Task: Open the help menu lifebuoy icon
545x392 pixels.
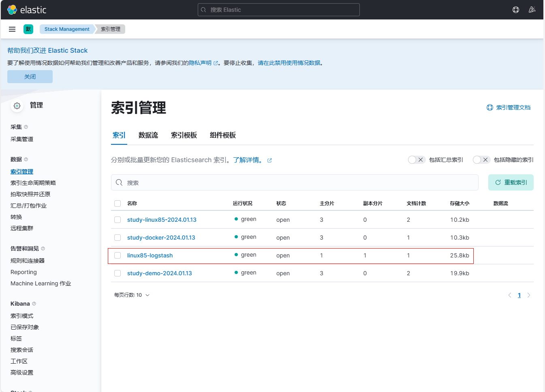Action: click(516, 10)
